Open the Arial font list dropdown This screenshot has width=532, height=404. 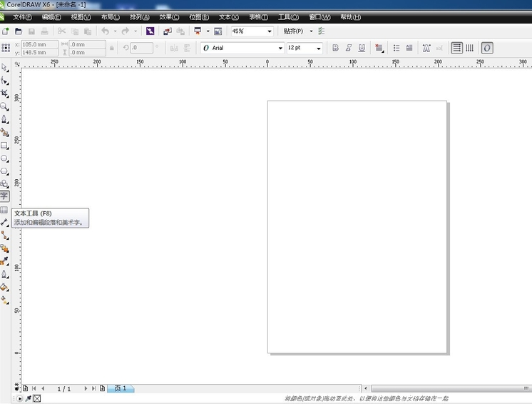click(x=280, y=48)
